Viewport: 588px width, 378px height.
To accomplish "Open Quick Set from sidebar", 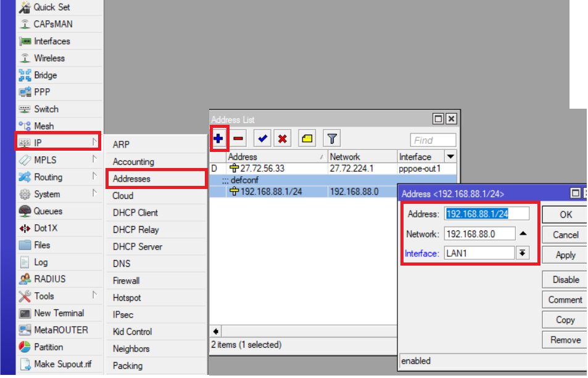I will [x=52, y=7].
